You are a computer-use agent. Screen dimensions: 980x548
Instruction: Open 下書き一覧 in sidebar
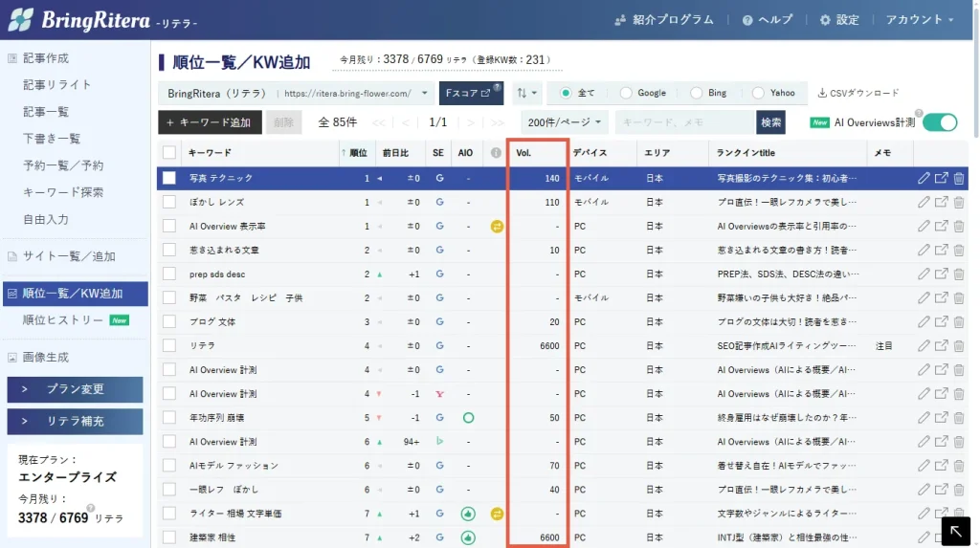point(52,139)
